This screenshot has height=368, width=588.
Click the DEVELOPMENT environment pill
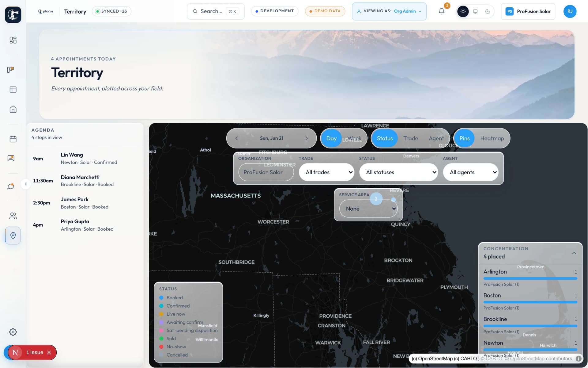pyautogui.click(x=275, y=11)
